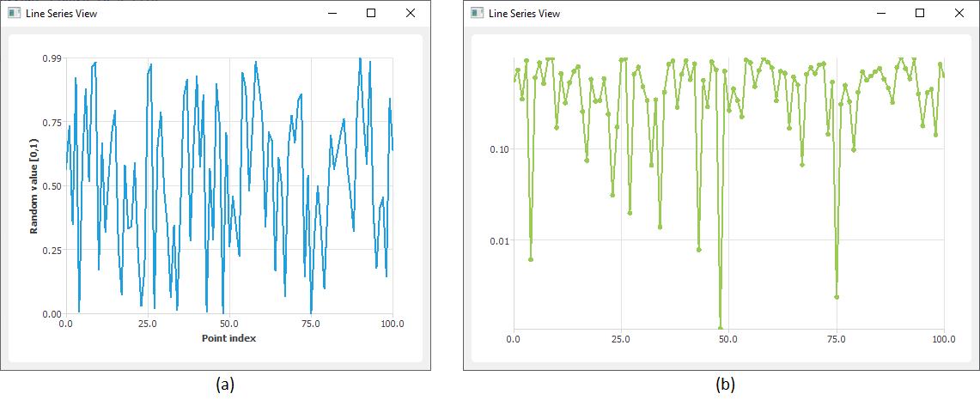Viewport: 980px width, 400px height.
Task: Maximize the right Line Series View window
Action: 920,13
